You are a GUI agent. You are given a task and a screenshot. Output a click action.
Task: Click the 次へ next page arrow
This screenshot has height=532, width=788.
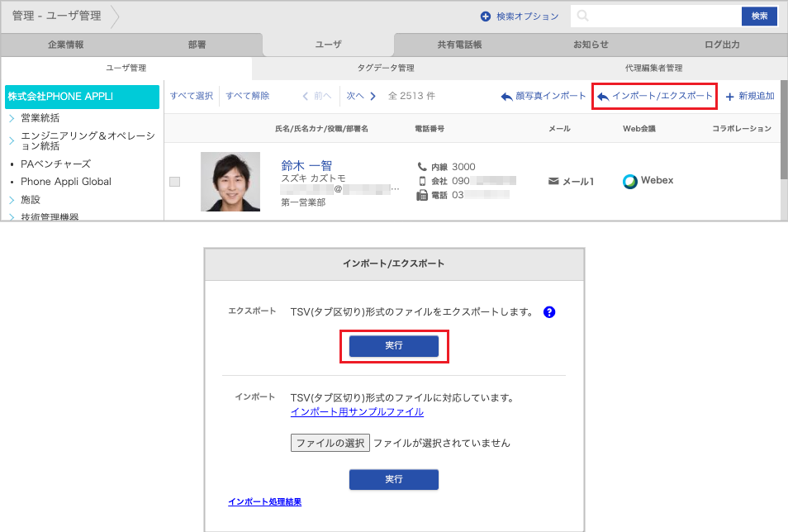click(x=373, y=96)
